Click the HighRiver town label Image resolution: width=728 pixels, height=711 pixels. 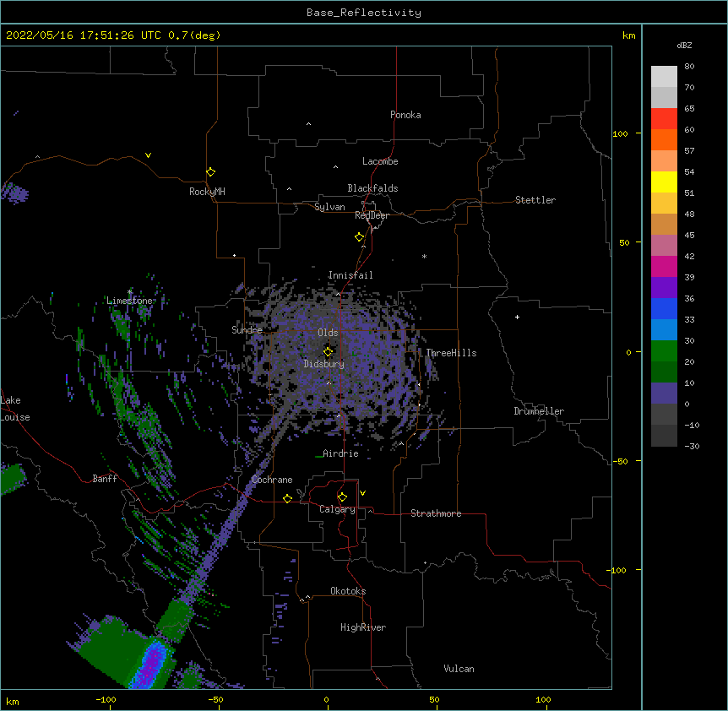[x=363, y=627]
